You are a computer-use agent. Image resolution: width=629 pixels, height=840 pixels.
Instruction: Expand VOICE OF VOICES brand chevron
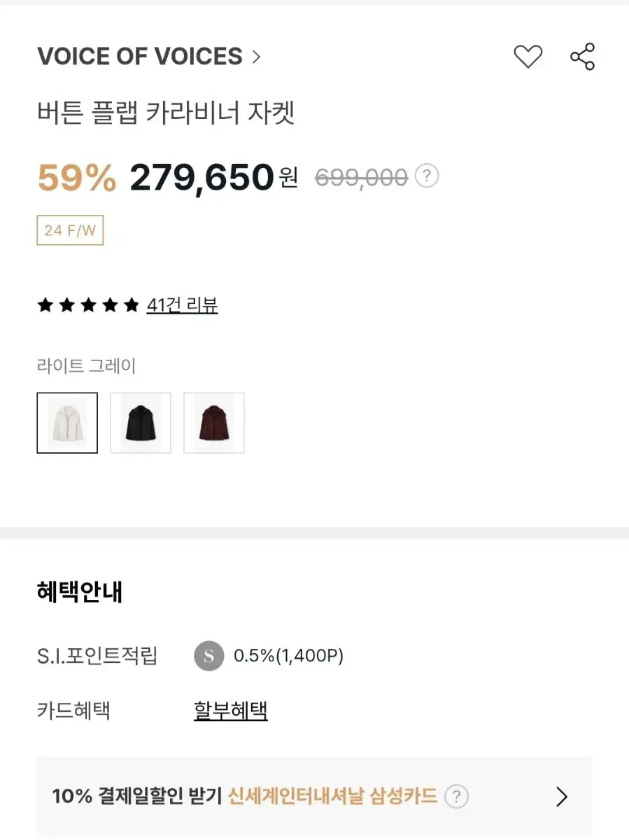click(x=256, y=57)
